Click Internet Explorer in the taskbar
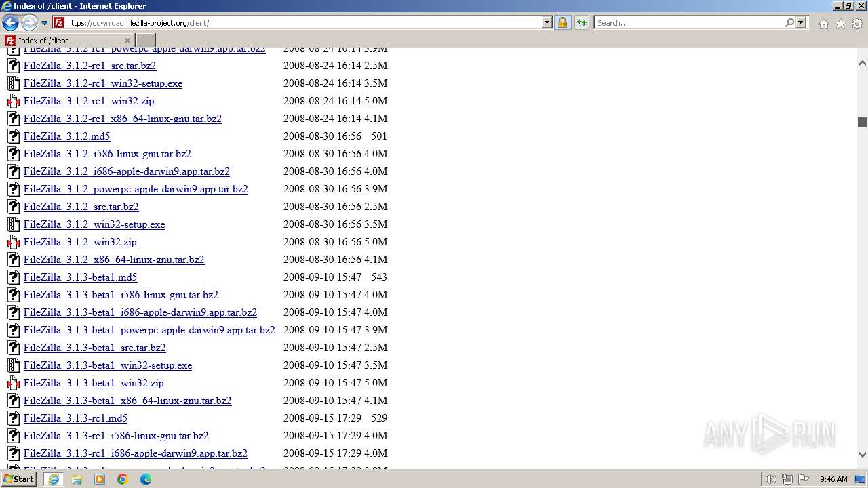The height and width of the screenshot is (488, 868). click(54, 479)
